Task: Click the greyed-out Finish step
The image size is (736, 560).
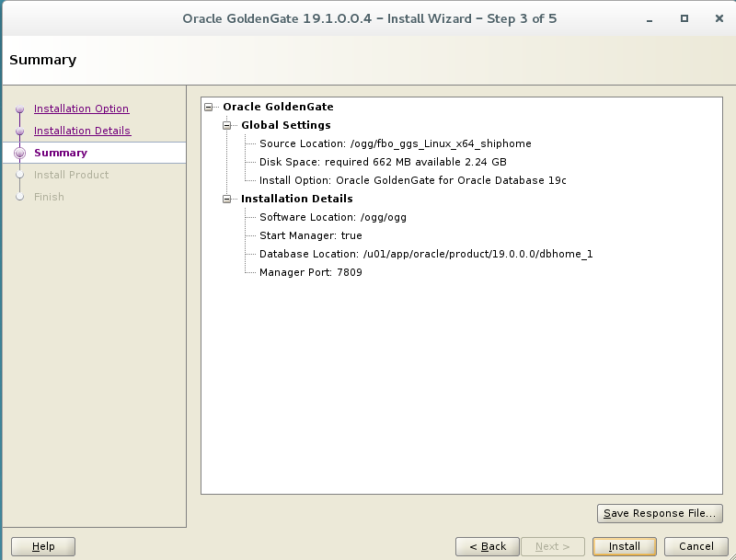Action: [49, 197]
